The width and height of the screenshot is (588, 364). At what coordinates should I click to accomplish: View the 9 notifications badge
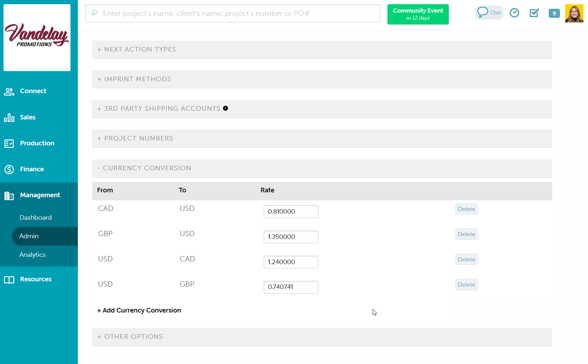(x=554, y=13)
